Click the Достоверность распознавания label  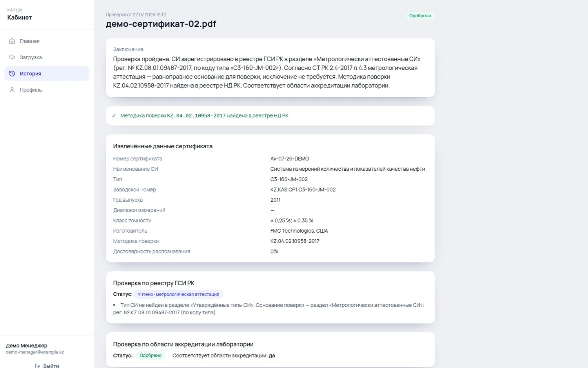pos(152,251)
